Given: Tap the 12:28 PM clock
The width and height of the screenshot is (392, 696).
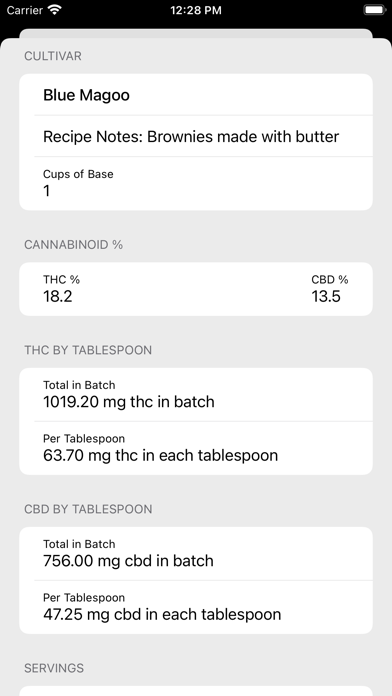Looking at the screenshot, I should 196,10.
